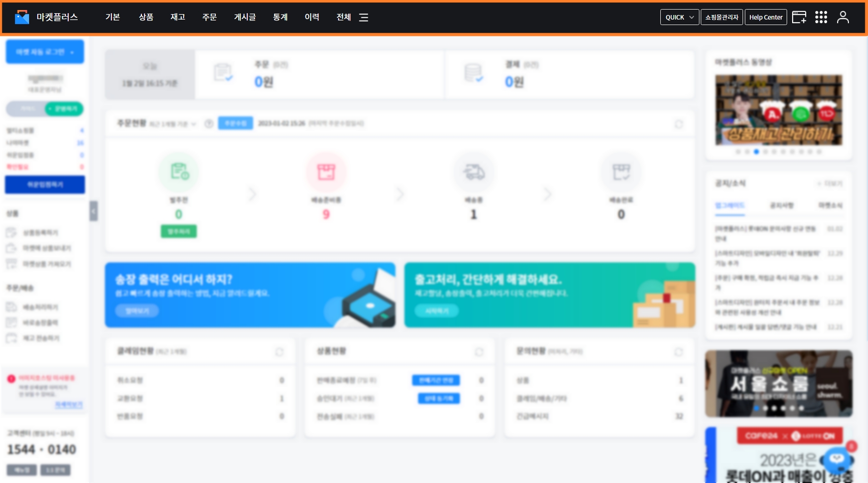Image resolution: width=868 pixels, height=483 pixels.
Task: Click the dark blue sidebar button
Action: [45, 185]
